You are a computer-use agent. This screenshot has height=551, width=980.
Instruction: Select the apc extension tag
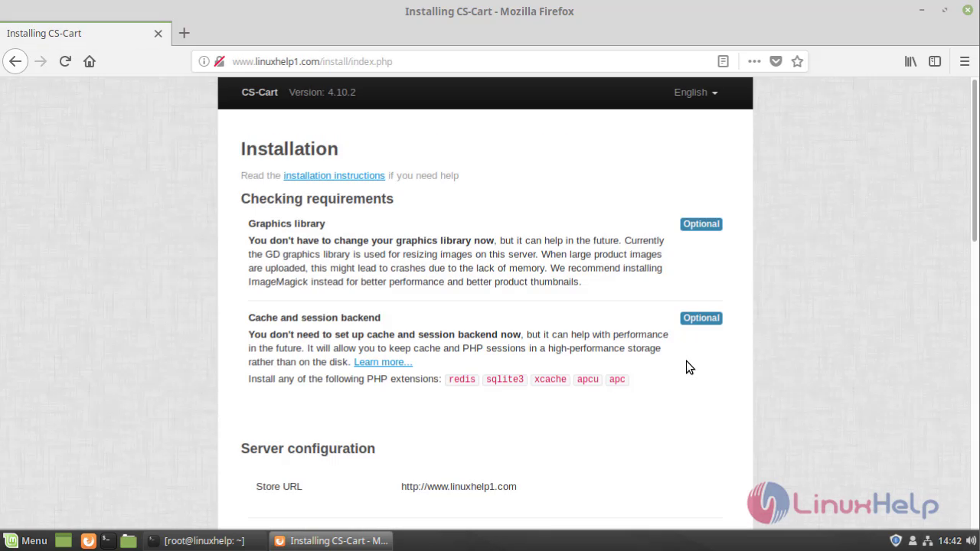pyautogui.click(x=617, y=380)
